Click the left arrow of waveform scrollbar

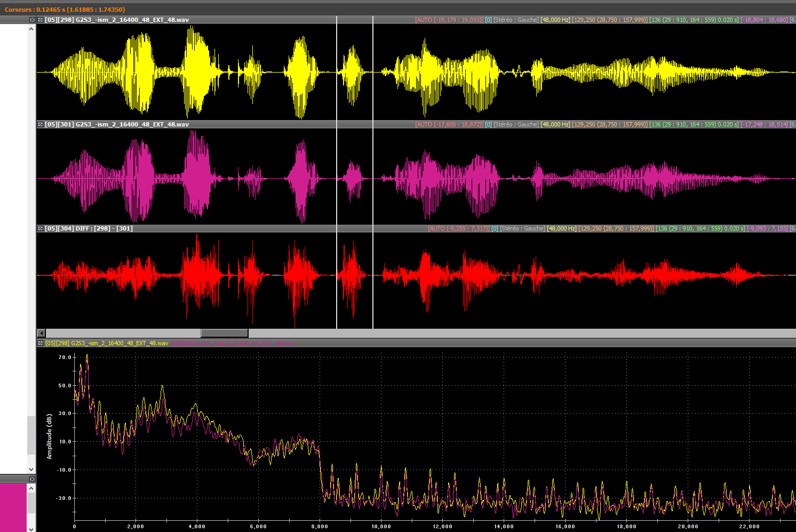[x=41, y=333]
